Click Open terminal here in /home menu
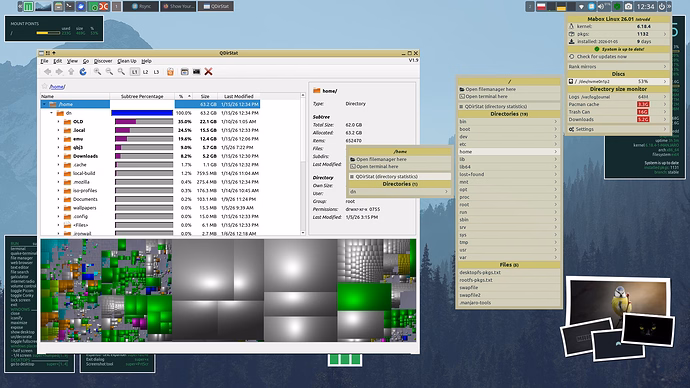 (400, 167)
